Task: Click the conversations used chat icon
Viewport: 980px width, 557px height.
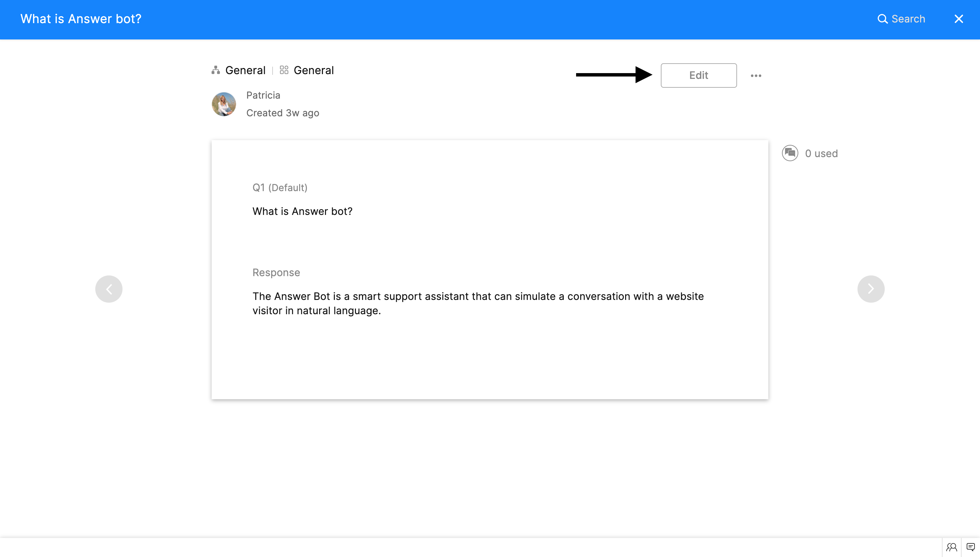Action: click(790, 153)
